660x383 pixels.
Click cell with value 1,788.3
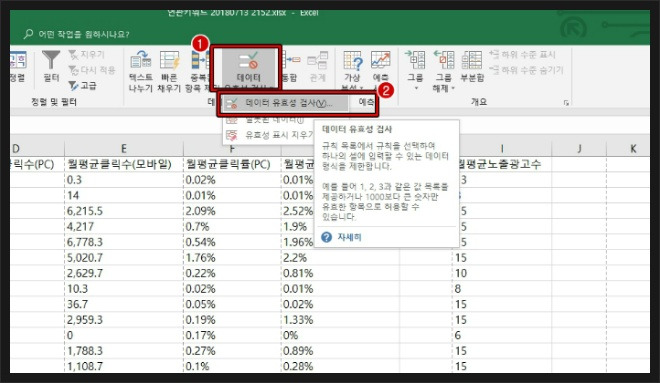click(124, 351)
